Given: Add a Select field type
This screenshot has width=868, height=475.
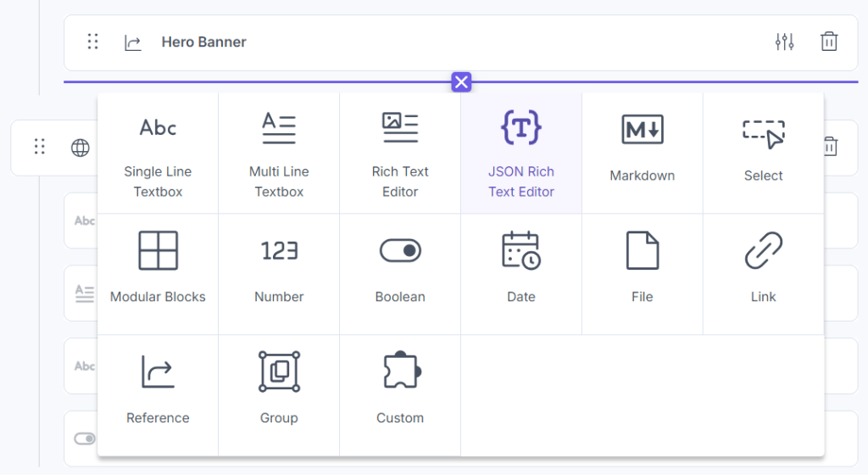Looking at the screenshot, I should pyautogui.click(x=763, y=154).
